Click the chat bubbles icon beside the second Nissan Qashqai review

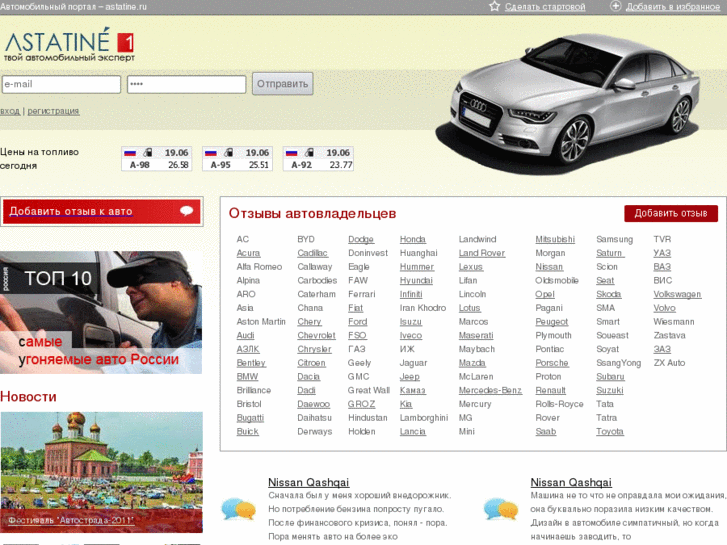501,509
